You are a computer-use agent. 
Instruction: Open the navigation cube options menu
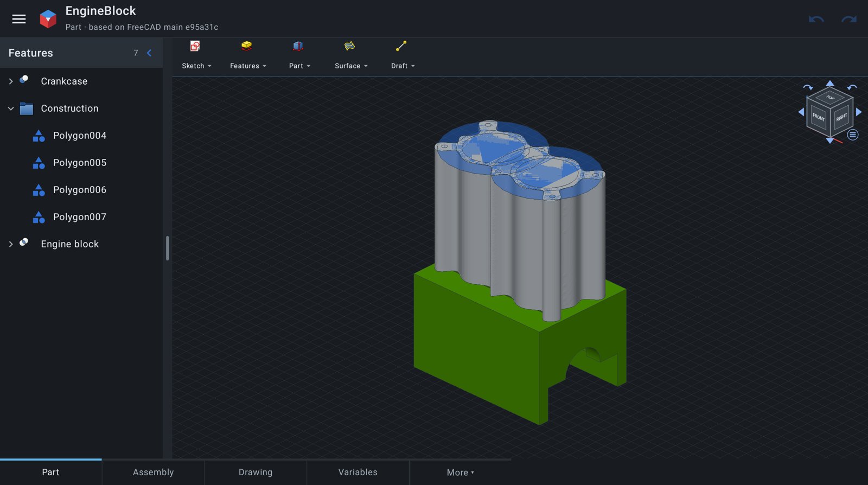pos(853,135)
